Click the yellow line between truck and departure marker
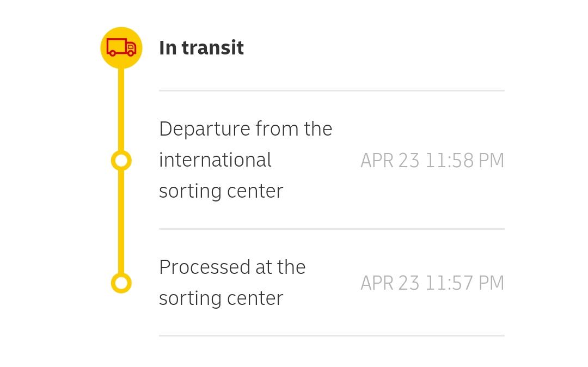Screen dimensions: 588x367 coord(121,109)
